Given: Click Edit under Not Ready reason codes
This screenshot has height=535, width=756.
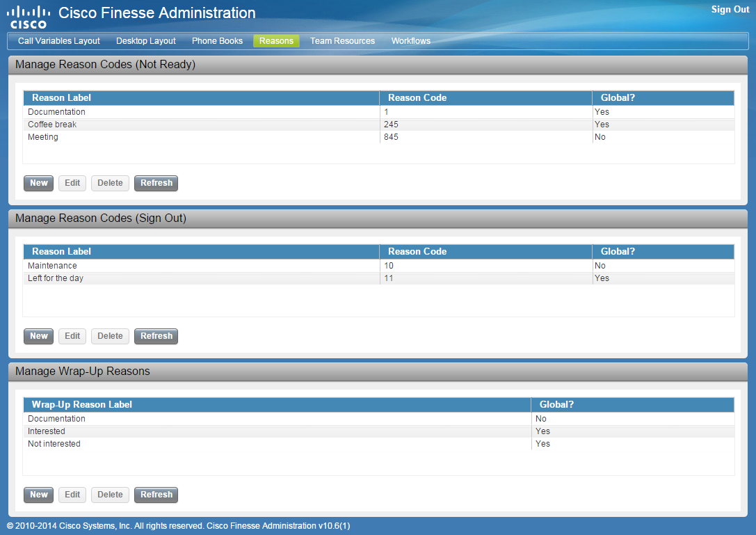Looking at the screenshot, I should click(72, 183).
